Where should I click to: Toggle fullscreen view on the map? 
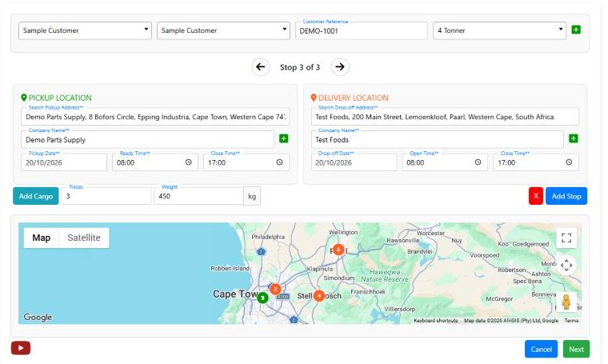pyautogui.click(x=566, y=238)
